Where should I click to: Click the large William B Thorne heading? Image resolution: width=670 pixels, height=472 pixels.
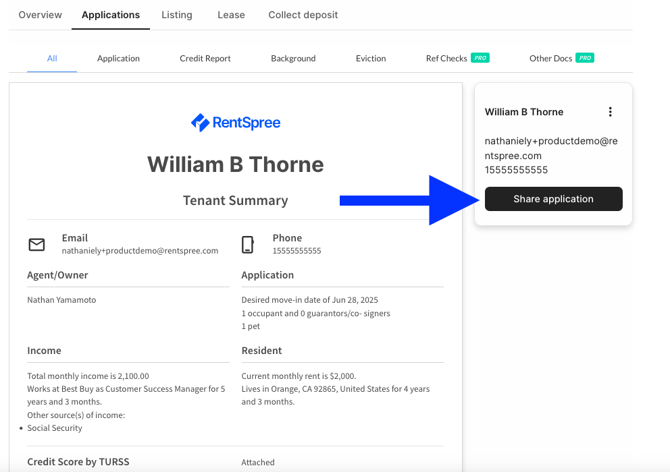pyautogui.click(x=235, y=164)
